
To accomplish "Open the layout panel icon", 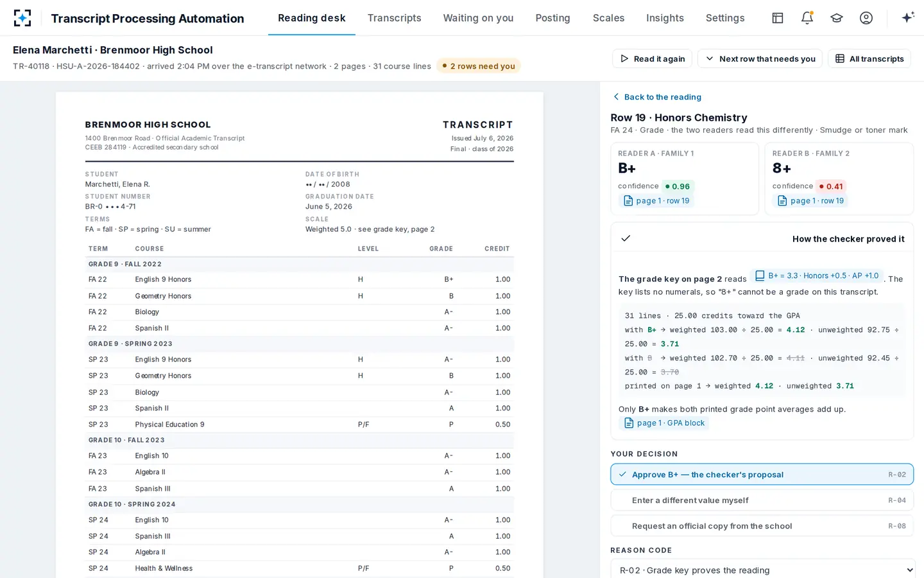I will pyautogui.click(x=778, y=18).
